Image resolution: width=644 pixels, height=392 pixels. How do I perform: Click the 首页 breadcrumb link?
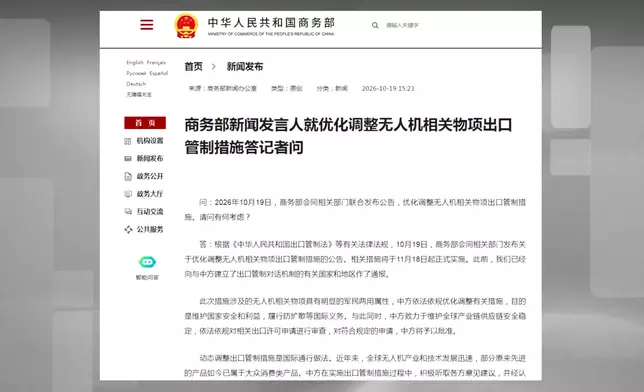193,67
